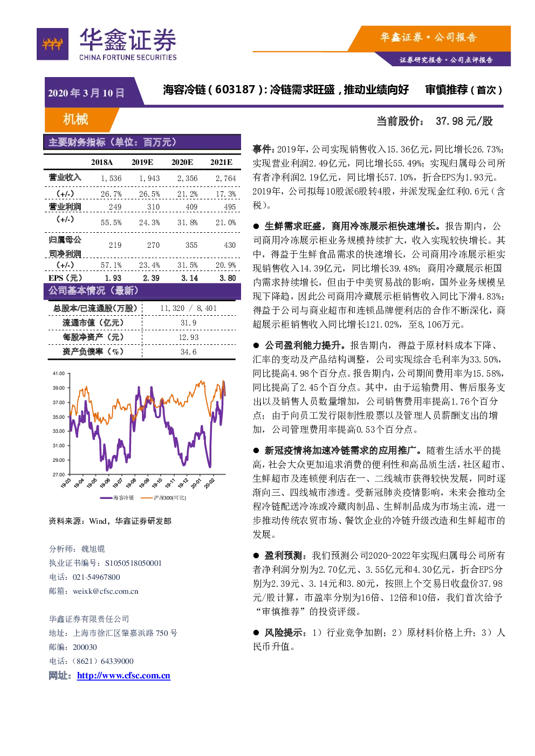
Task: Click net asset per share 12.93
Action: pyautogui.click(x=188, y=337)
